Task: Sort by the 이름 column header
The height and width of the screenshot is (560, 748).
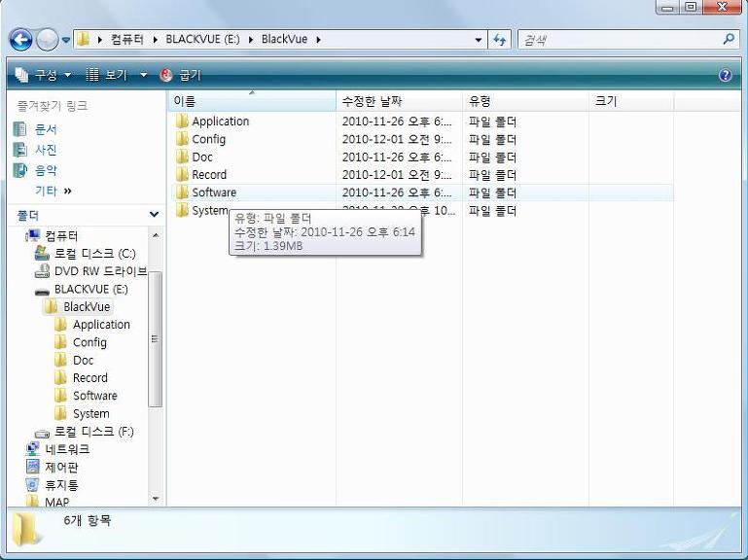Action: pos(252,101)
